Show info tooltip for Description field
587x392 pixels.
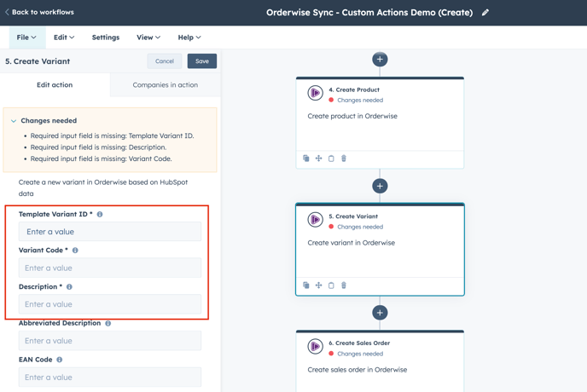pos(70,287)
